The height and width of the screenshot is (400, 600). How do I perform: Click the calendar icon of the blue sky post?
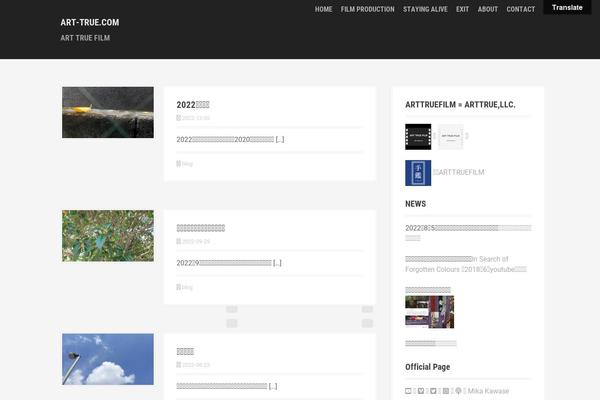point(178,364)
